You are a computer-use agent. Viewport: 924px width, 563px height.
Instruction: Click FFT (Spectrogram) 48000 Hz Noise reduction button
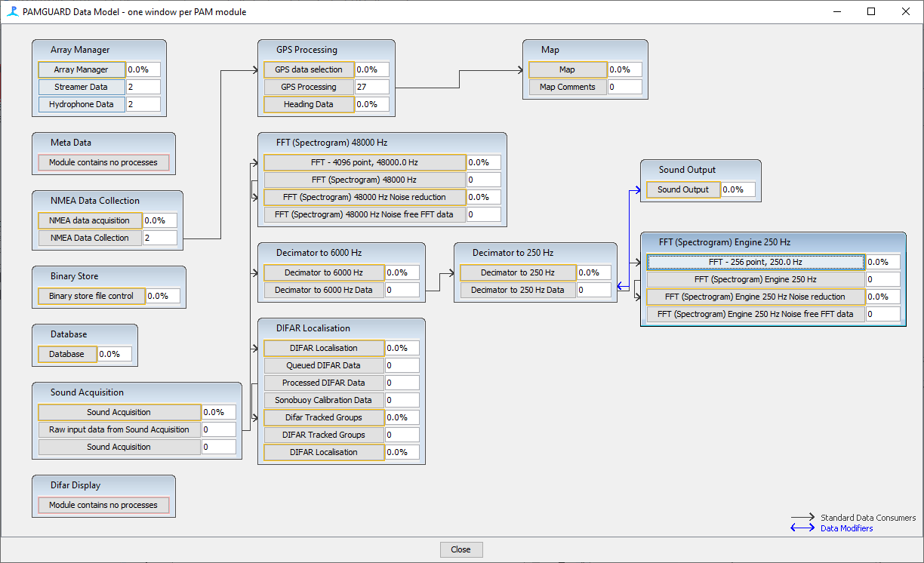[x=365, y=197]
